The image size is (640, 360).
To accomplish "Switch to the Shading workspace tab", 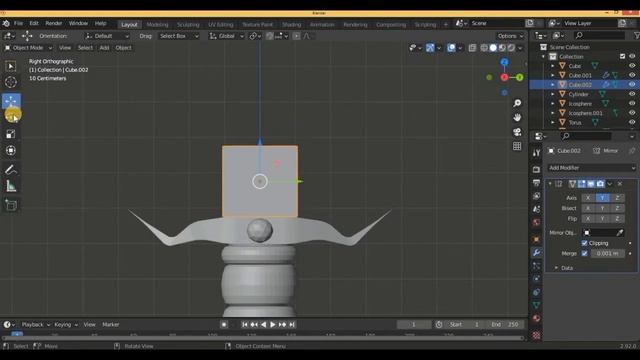I will (291, 24).
